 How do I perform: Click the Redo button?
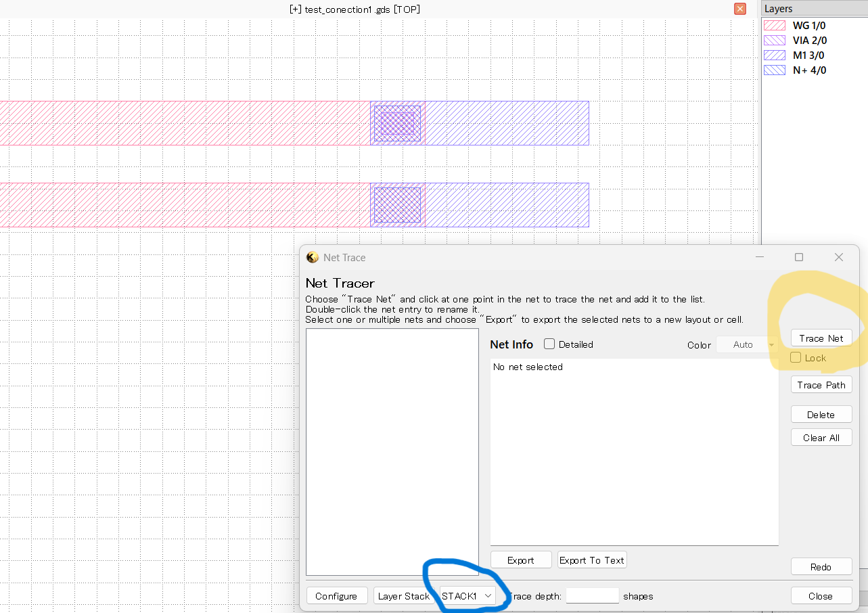(x=821, y=566)
